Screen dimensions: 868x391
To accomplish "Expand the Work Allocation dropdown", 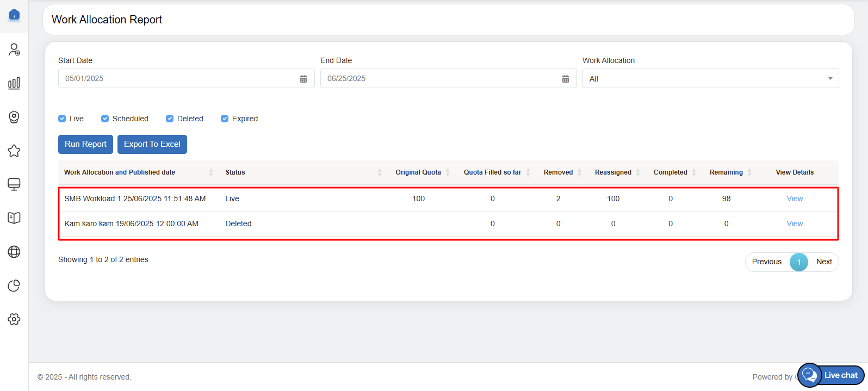I will pos(710,79).
